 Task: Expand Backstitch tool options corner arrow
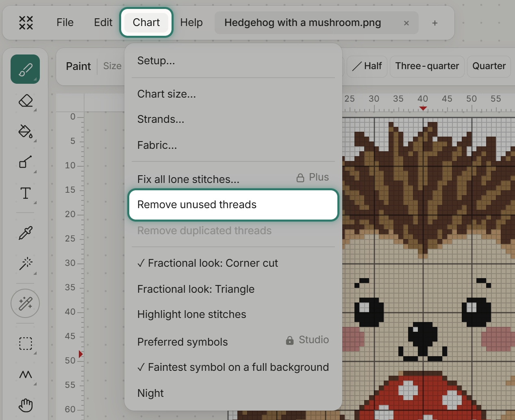point(35,172)
